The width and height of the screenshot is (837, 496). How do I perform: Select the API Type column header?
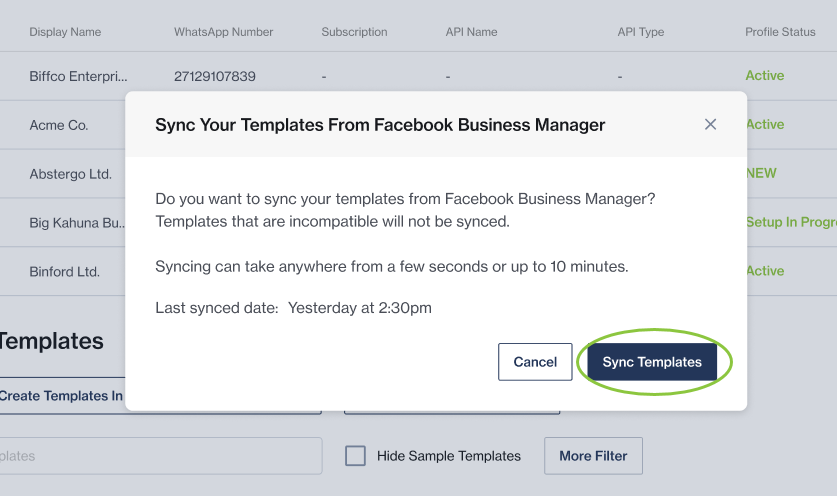(x=640, y=32)
